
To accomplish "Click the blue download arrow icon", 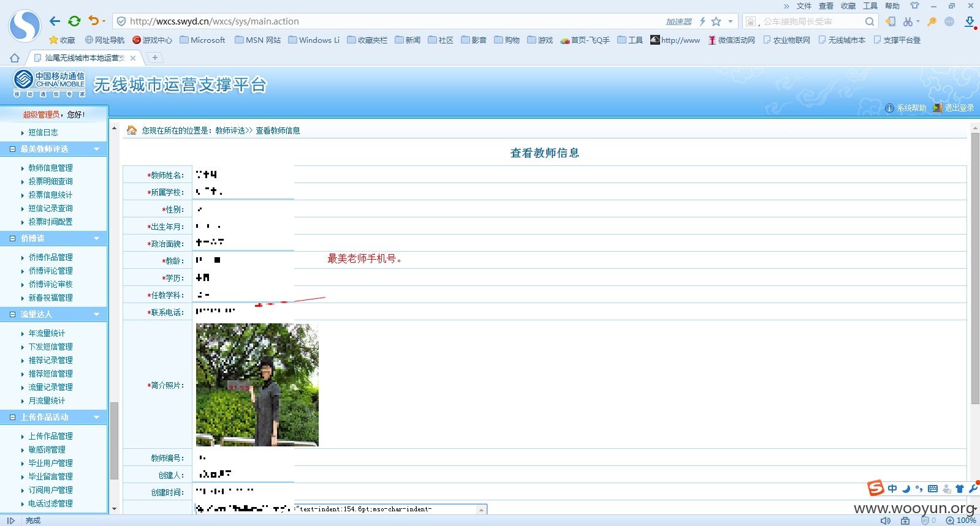I will (x=970, y=21).
